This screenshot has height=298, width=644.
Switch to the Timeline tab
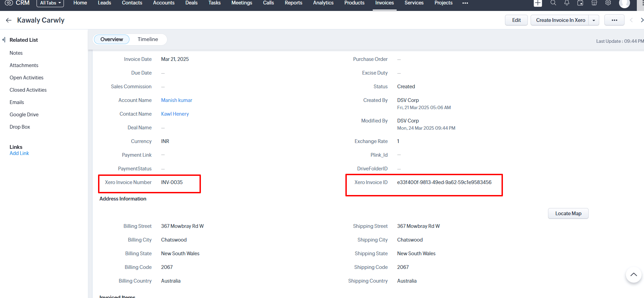coord(148,39)
